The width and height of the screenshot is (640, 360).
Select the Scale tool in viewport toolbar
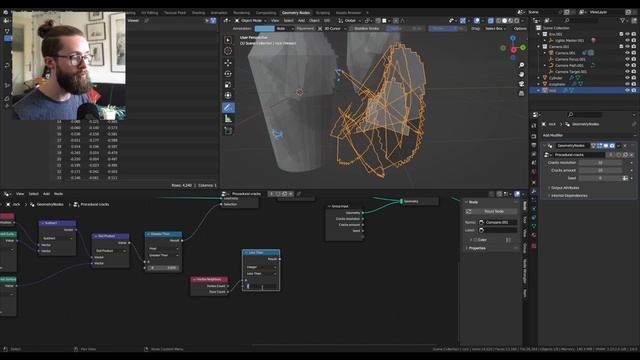tap(228, 85)
